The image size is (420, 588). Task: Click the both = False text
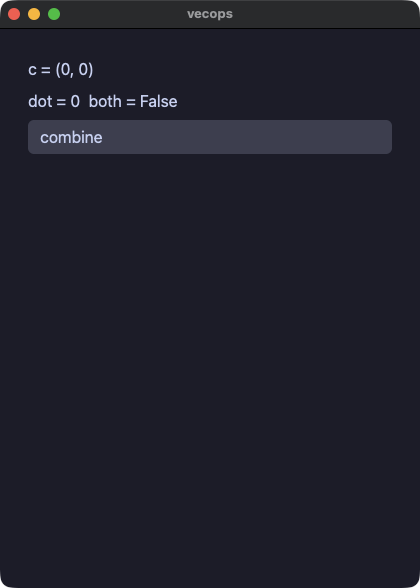point(133,102)
